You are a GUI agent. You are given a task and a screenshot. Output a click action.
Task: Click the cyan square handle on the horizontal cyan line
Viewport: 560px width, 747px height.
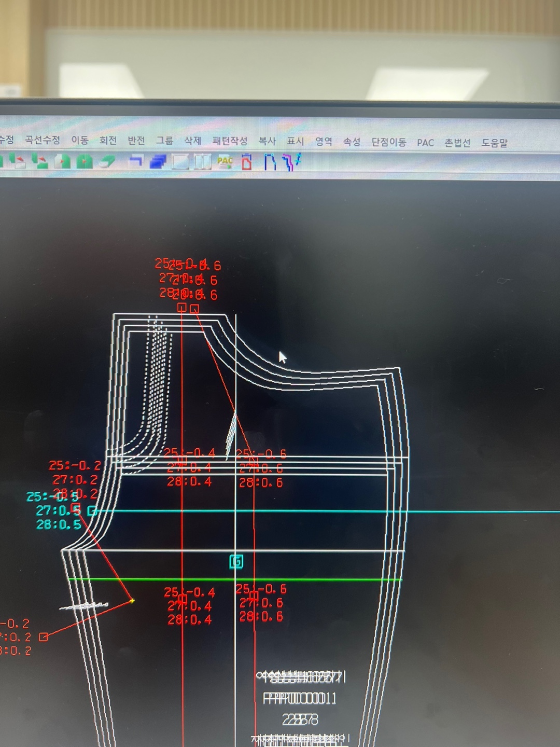coord(92,511)
